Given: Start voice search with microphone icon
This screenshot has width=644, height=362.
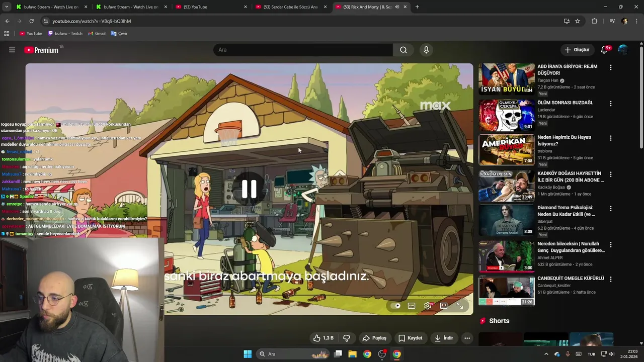Looking at the screenshot, I should pos(426,50).
